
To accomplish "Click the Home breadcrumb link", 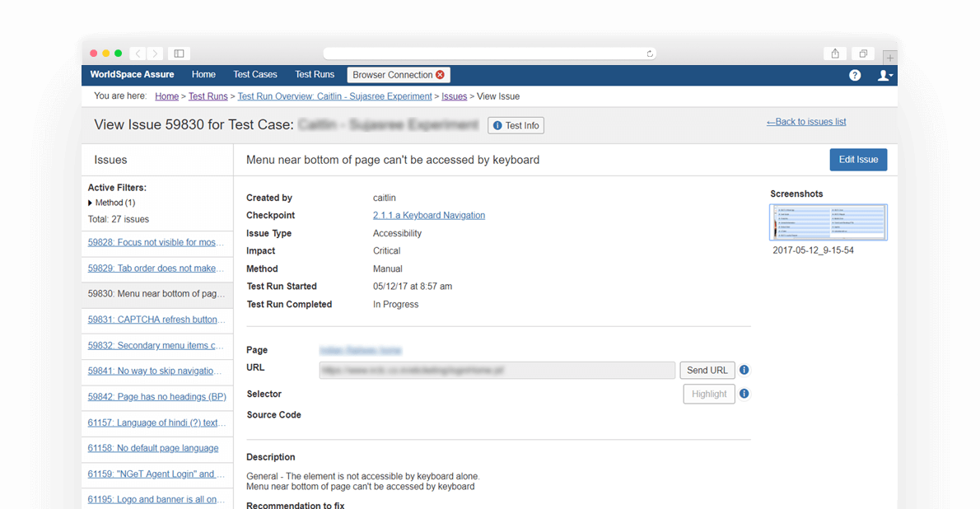I will coord(167,96).
